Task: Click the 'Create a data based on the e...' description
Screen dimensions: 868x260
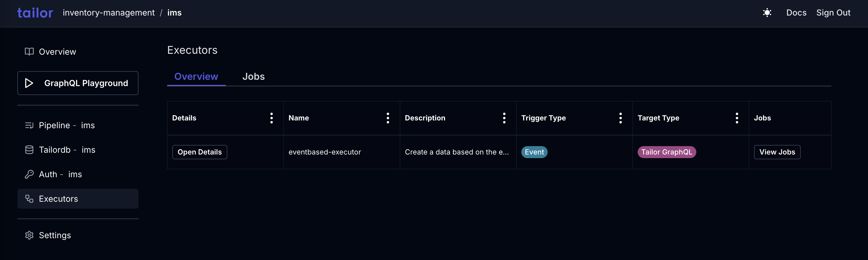Action: (457, 152)
